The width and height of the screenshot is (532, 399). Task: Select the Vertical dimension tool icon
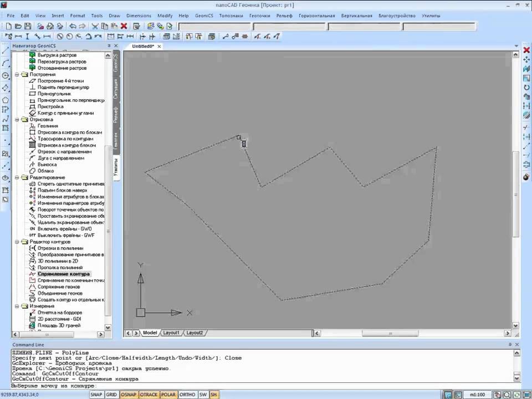click(x=28, y=37)
